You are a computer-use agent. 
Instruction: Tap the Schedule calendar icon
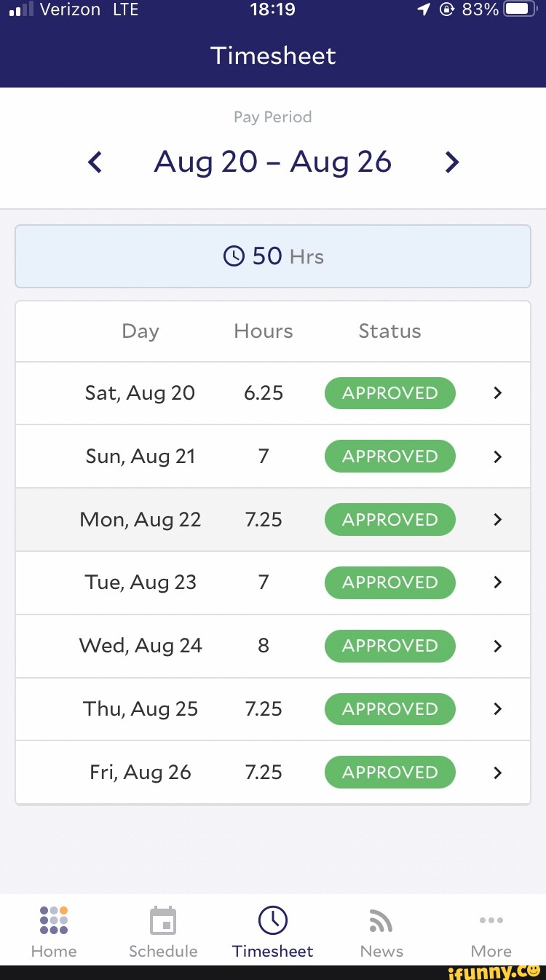point(163,920)
